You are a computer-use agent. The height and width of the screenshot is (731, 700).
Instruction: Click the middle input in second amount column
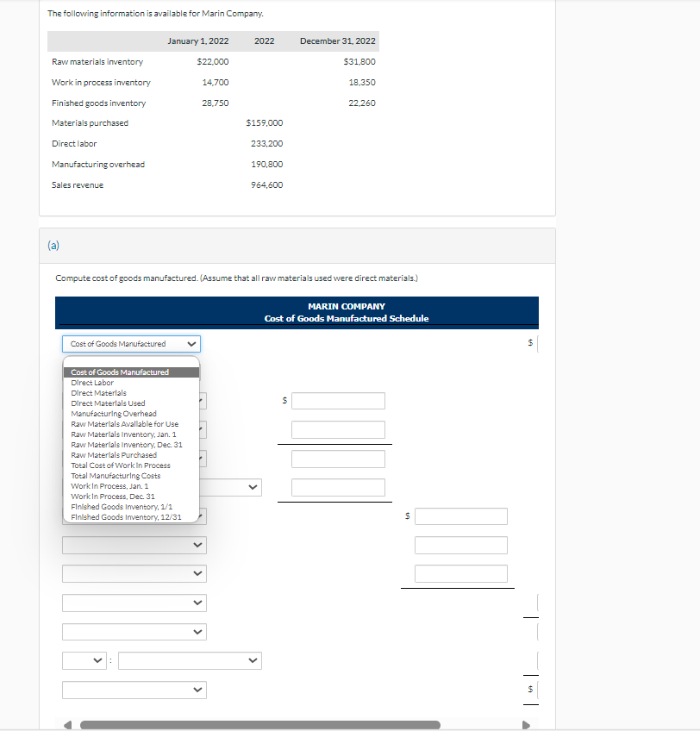pos(460,545)
